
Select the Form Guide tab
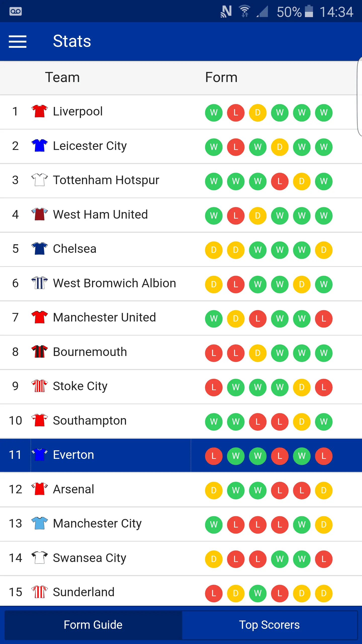tap(93, 625)
